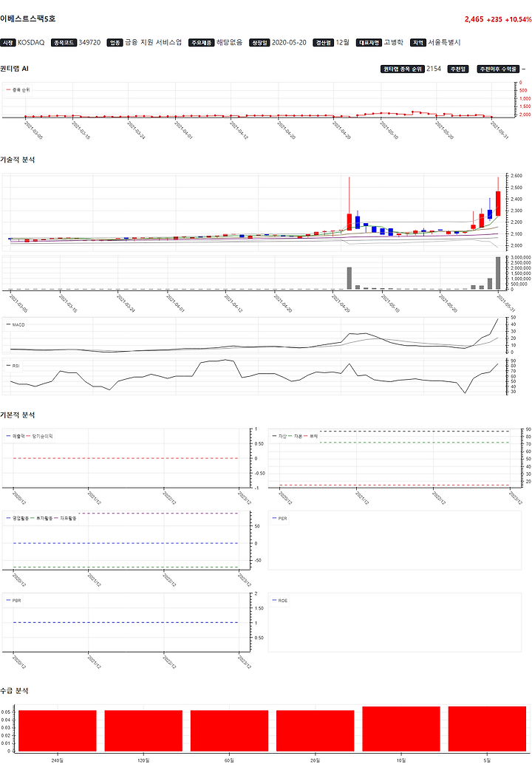Toggle the PBR legend entry
The width and height of the screenshot is (532, 767).
point(14,601)
